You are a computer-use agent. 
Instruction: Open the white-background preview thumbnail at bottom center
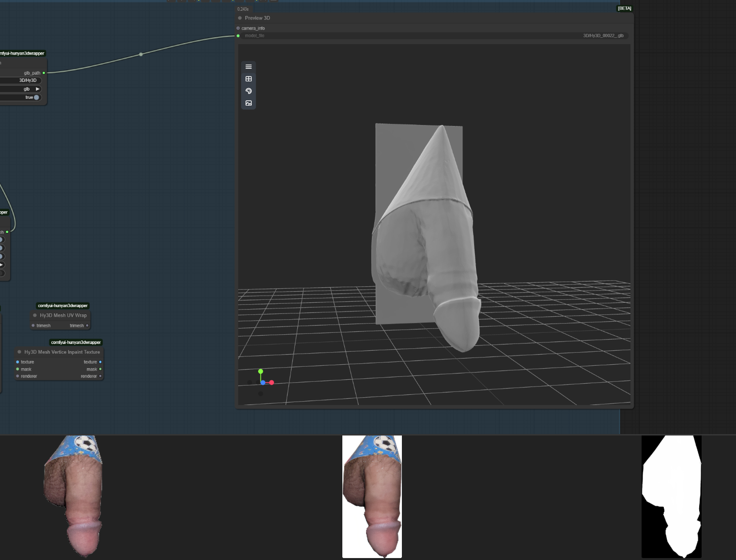(x=372, y=497)
